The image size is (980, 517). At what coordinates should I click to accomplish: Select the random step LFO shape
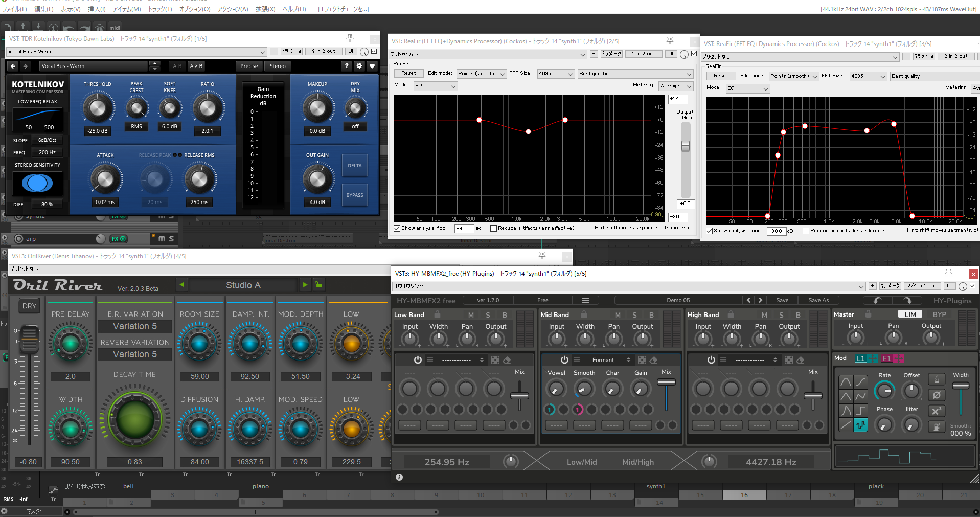(x=860, y=425)
